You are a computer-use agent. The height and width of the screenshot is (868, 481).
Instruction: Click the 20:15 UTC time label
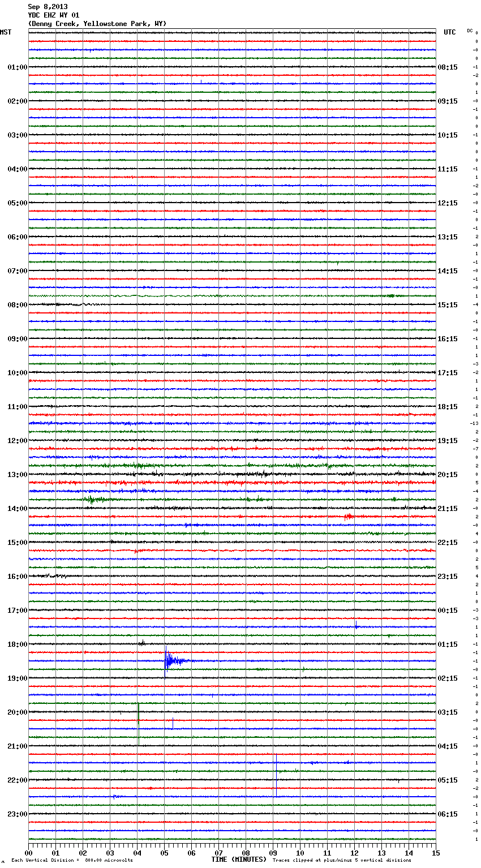448,475
